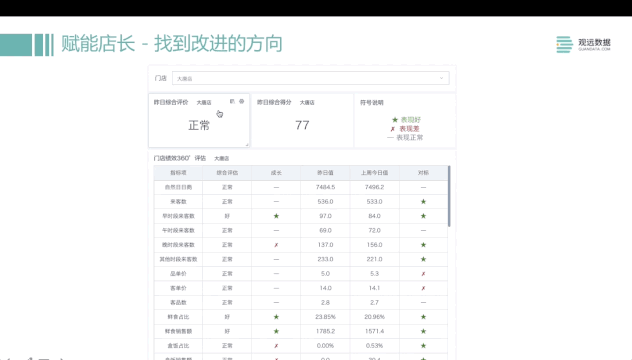The height and width of the screenshot is (360, 632).
Task: Click the 昨日值 column header
Action: [325, 173]
